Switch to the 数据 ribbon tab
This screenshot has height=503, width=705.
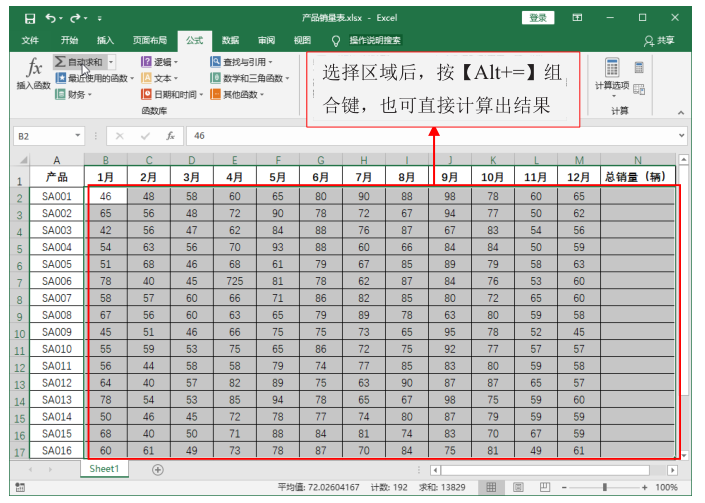230,40
